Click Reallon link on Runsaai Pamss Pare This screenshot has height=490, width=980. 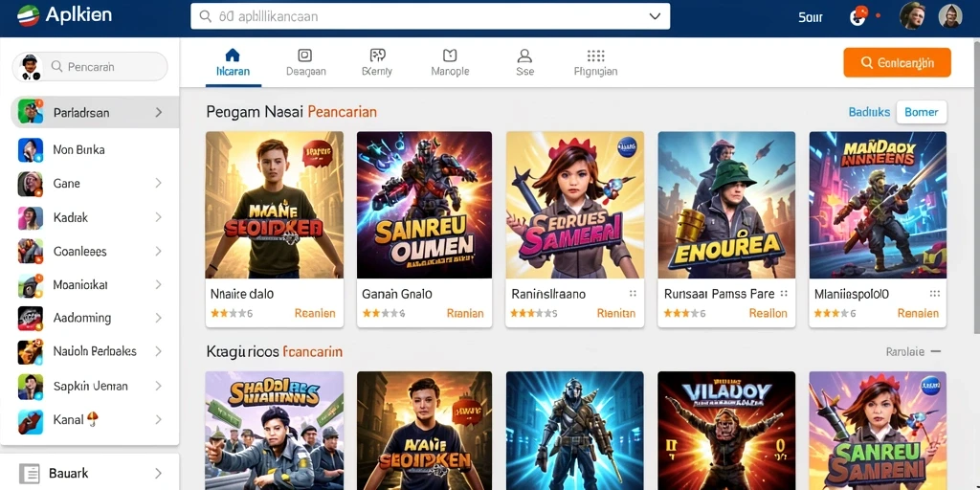coord(768,313)
